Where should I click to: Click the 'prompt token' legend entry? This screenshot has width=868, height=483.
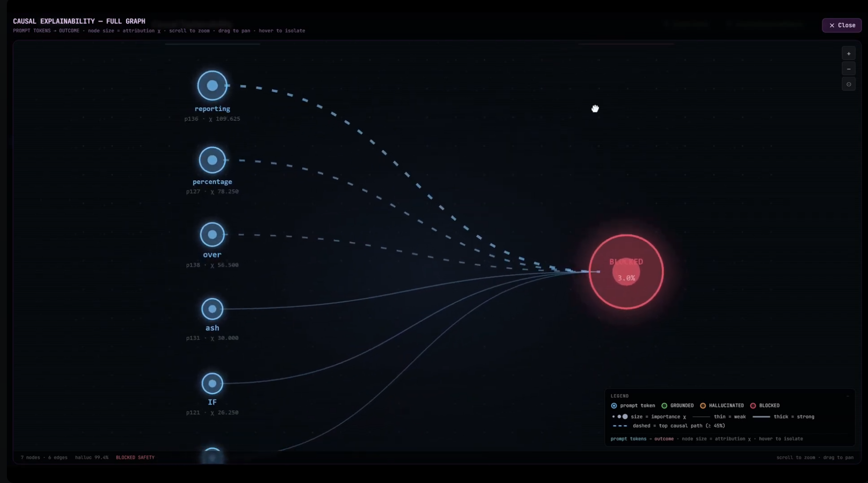point(633,405)
